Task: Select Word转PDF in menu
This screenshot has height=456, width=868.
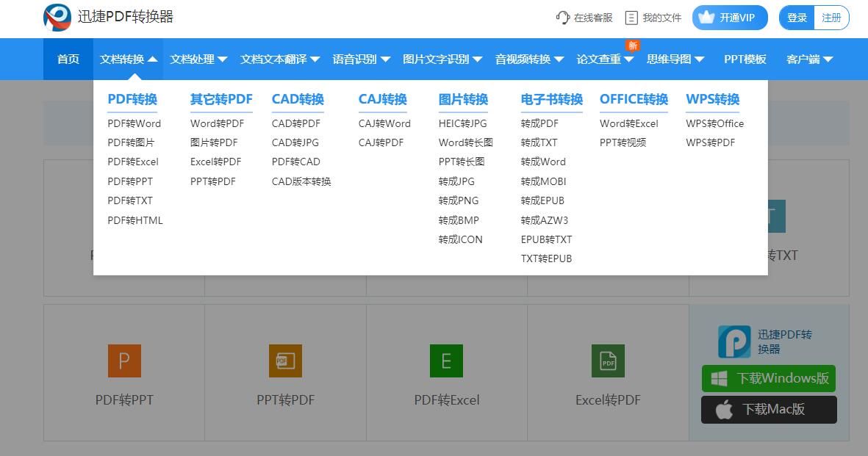Action: [217, 123]
